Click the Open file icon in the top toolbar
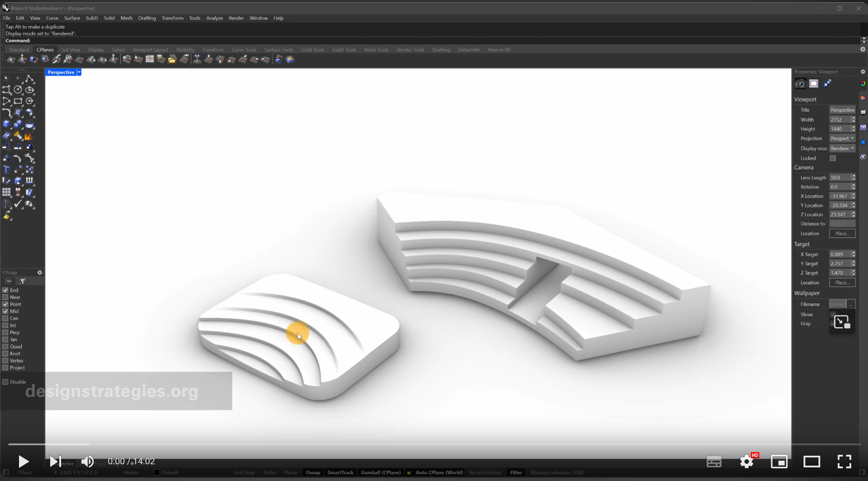The image size is (868, 481). (172, 59)
